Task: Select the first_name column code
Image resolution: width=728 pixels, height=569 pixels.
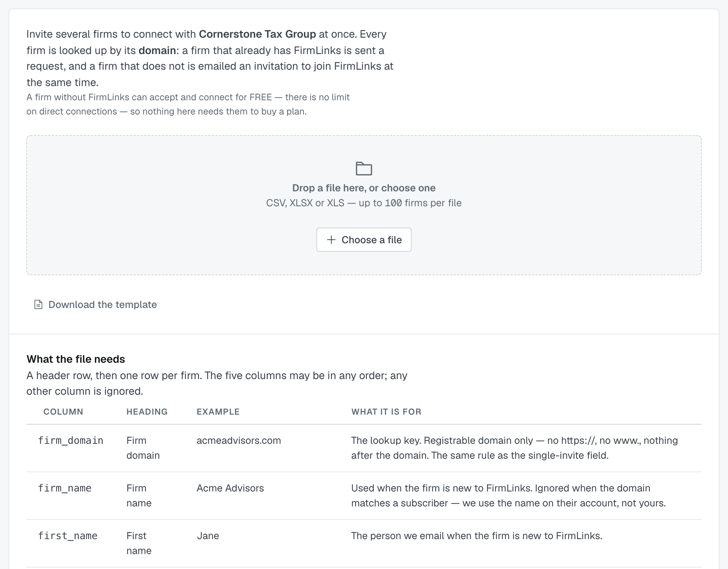Action: (x=68, y=536)
